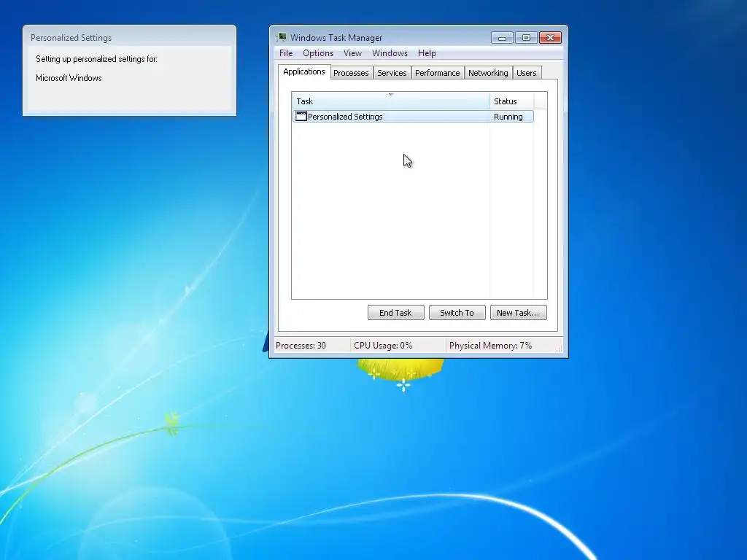Show the Users tab

(527, 73)
